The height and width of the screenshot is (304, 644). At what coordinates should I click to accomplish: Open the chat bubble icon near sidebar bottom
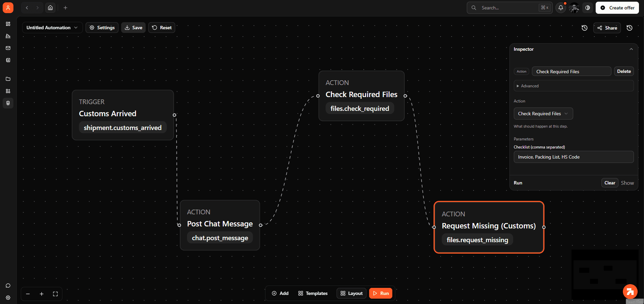(8, 286)
